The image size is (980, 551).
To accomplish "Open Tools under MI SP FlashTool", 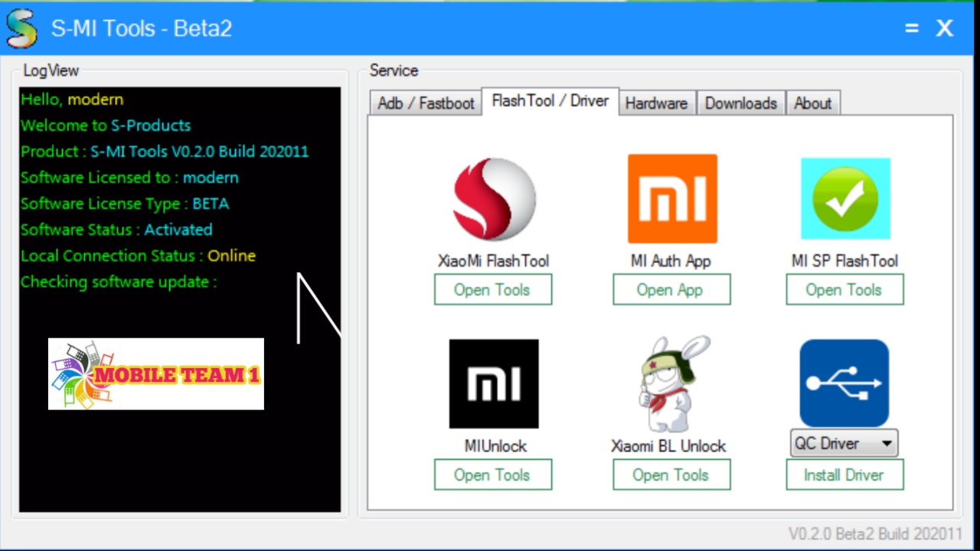I will [x=844, y=289].
